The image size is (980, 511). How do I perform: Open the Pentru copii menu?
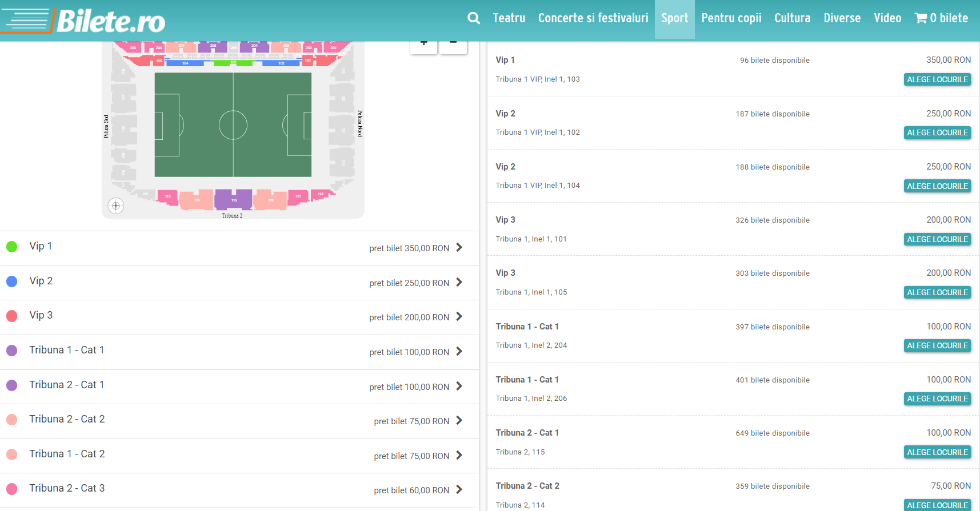click(731, 18)
